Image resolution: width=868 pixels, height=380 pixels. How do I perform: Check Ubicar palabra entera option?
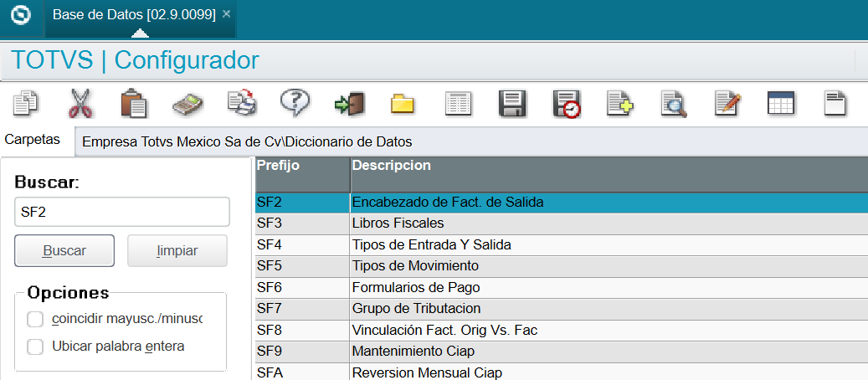coord(35,347)
